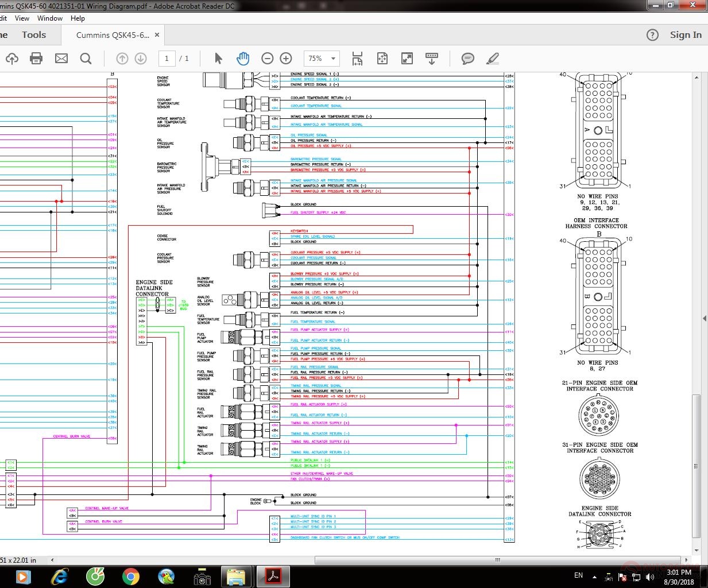Activate the hand pan tool
Viewport: 708px width, 588px height.
pyautogui.click(x=243, y=59)
